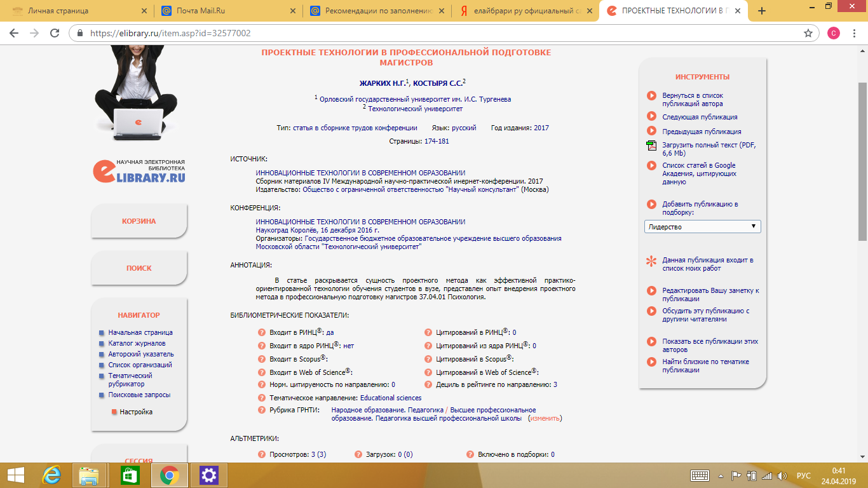
Task: Click Chrome icon in taskbar
Action: coord(168,475)
